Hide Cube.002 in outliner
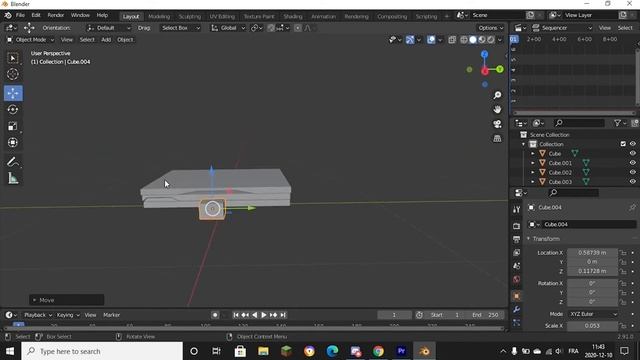The image size is (640, 360). (633, 172)
